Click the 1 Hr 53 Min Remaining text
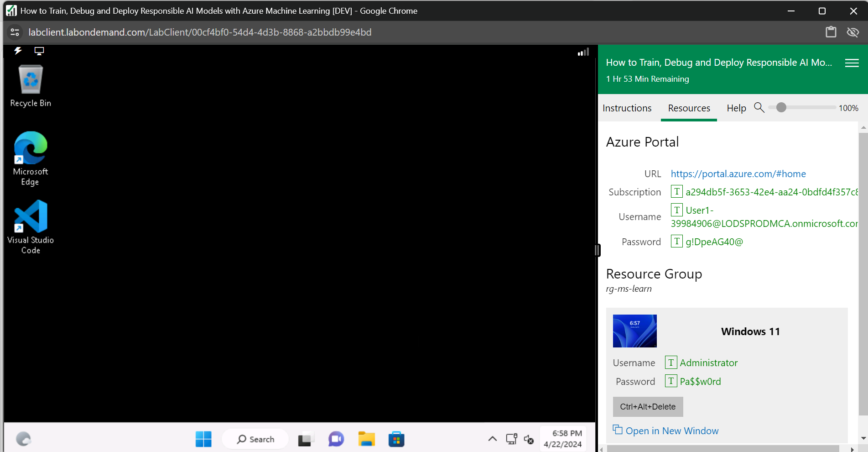Viewport: 868px width, 452px height. (647, 79)
